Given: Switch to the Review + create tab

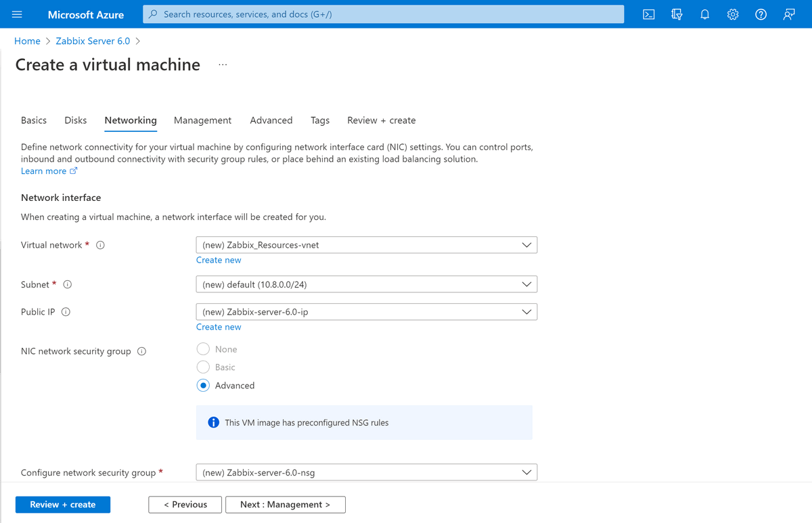Looking at the screenshot, I should pyautogui.click(x=382, y=120).
